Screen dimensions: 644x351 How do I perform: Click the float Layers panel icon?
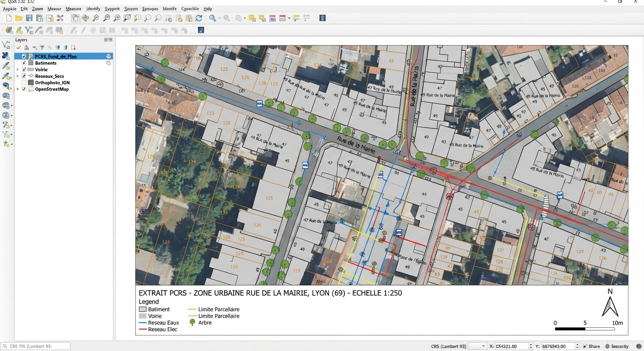coord(106,40)
